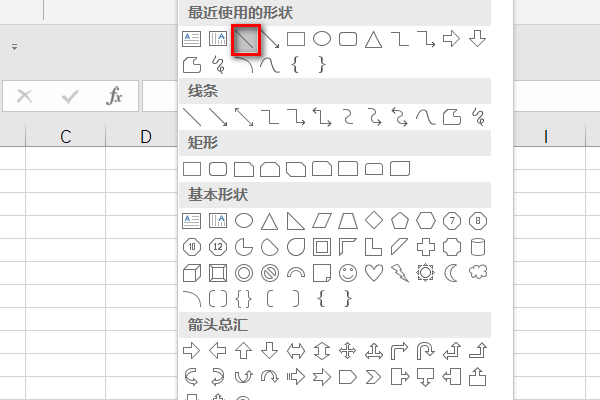Select the Sun shape
This screenshot has width=600, height=400.
tap(426, 273)
